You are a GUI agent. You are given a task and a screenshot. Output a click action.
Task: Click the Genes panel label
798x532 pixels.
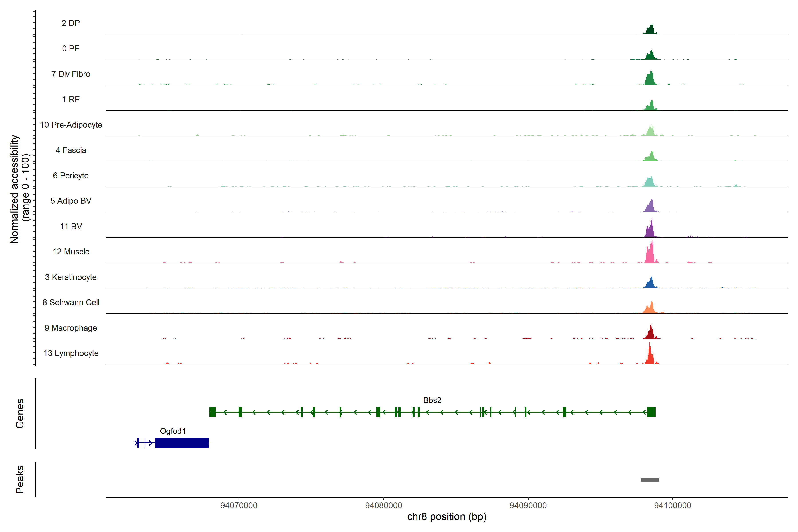click(20, 414)
